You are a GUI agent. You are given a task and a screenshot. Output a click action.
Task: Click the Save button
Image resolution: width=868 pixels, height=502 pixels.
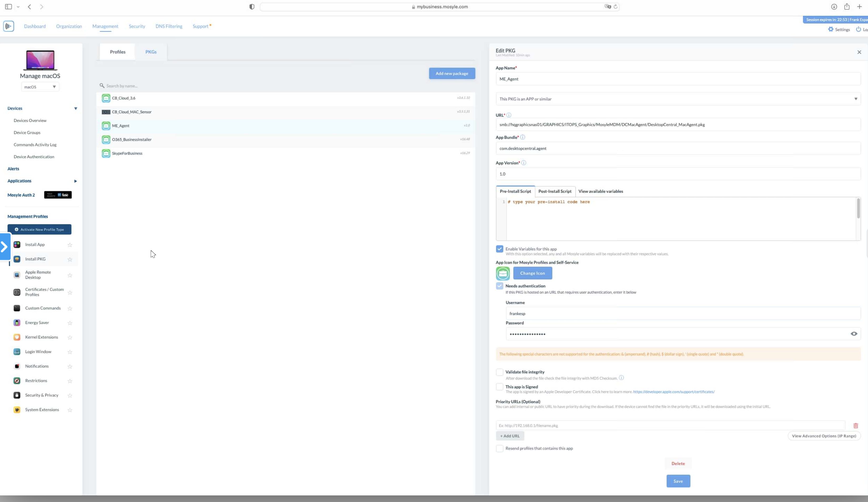click(x=678, y=481)
